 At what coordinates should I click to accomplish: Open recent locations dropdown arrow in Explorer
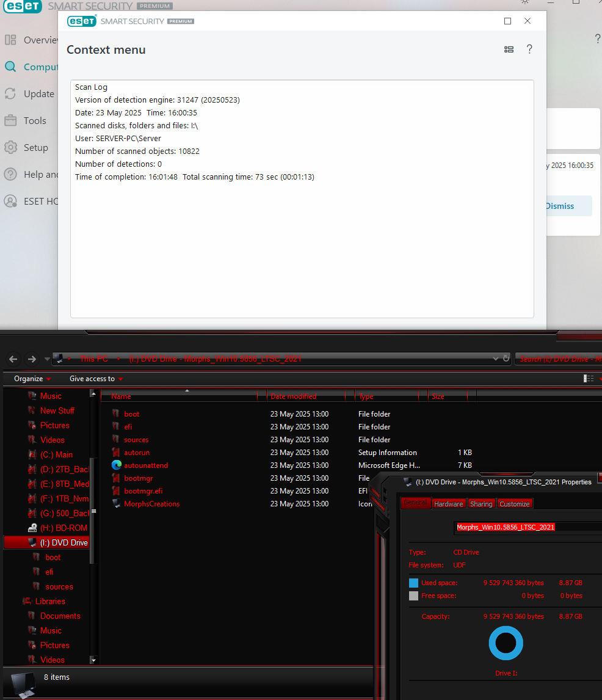pos(47,359)
